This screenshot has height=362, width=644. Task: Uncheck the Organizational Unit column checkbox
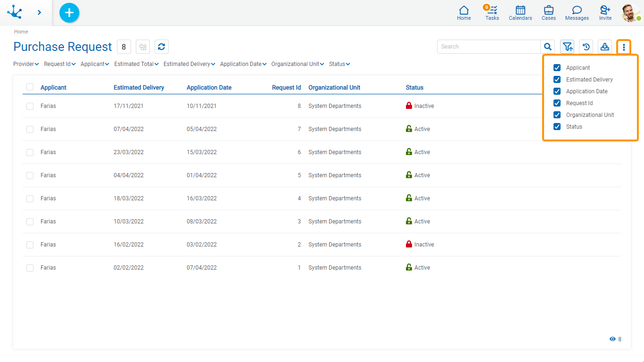557,115
